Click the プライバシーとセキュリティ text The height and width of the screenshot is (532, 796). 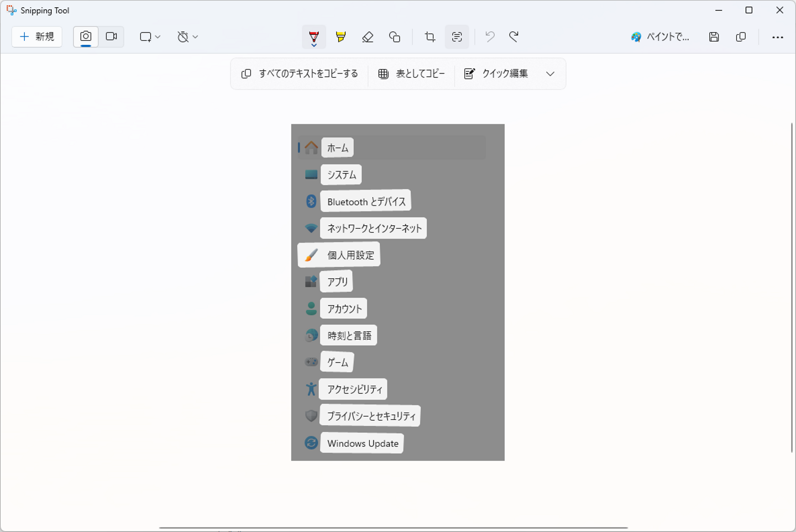[x=371, y=416]
